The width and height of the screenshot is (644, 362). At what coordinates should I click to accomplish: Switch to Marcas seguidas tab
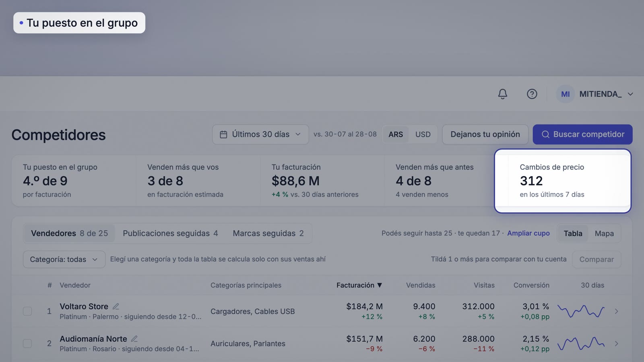point(268,233)
